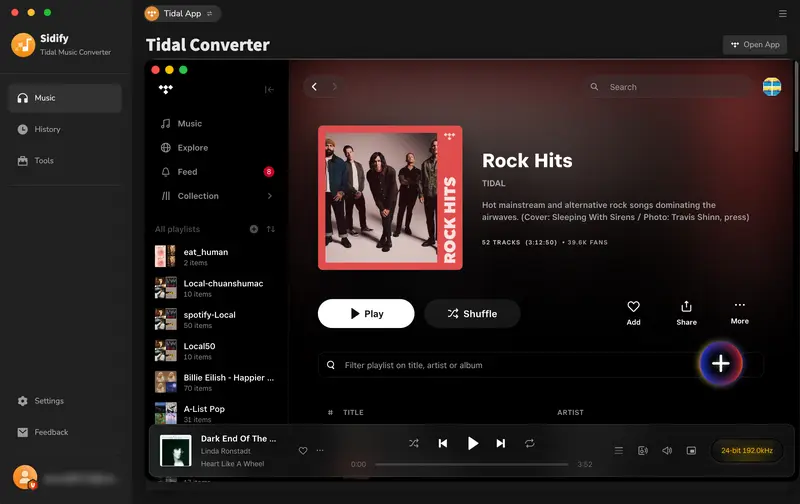800x504 pixels.
Task: Click the Tidal Search field
Action: pyautogui.click(x=669, y=87)
